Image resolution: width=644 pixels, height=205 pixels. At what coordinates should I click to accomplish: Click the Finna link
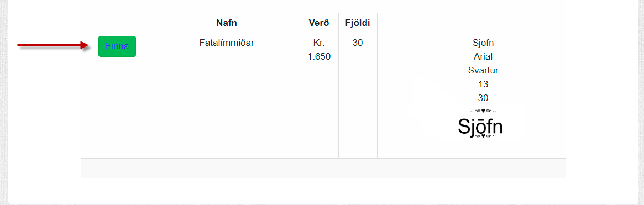117,46
